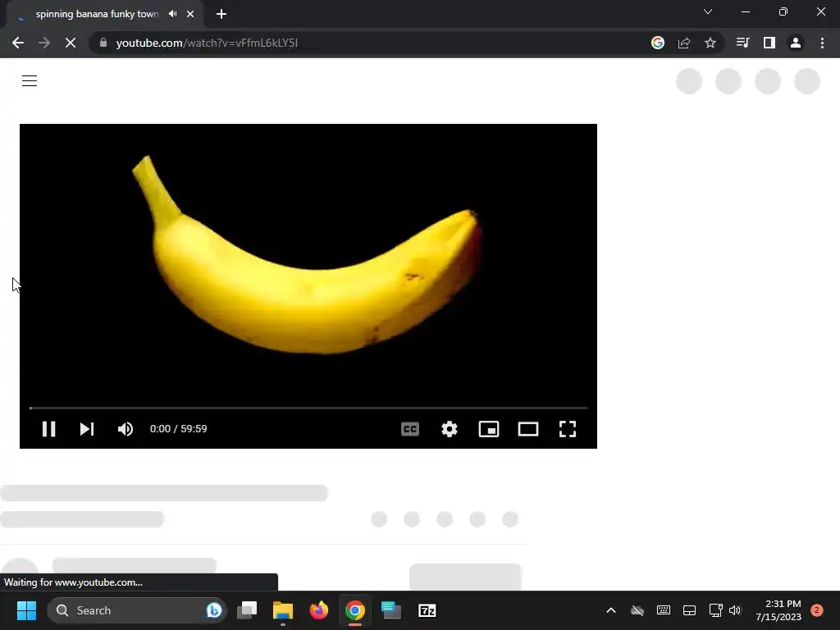Open Bing chat icon in search box

[214, 610]
